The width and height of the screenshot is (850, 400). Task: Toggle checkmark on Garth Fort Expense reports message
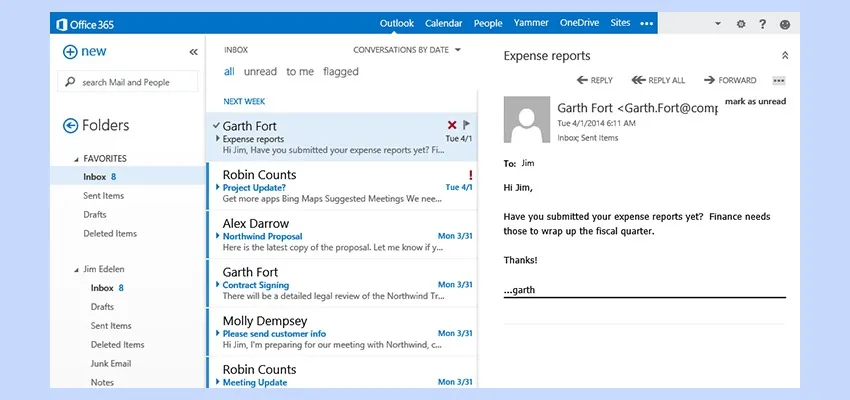216,125
